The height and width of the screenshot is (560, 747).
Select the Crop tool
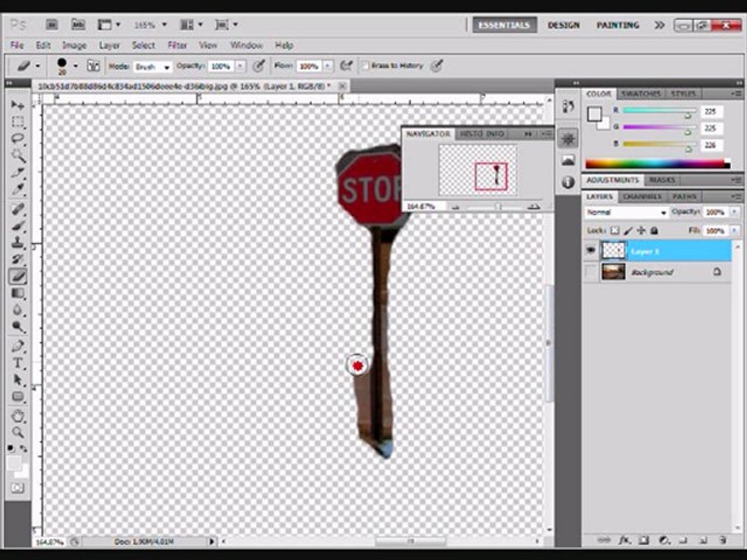(18, 172)
